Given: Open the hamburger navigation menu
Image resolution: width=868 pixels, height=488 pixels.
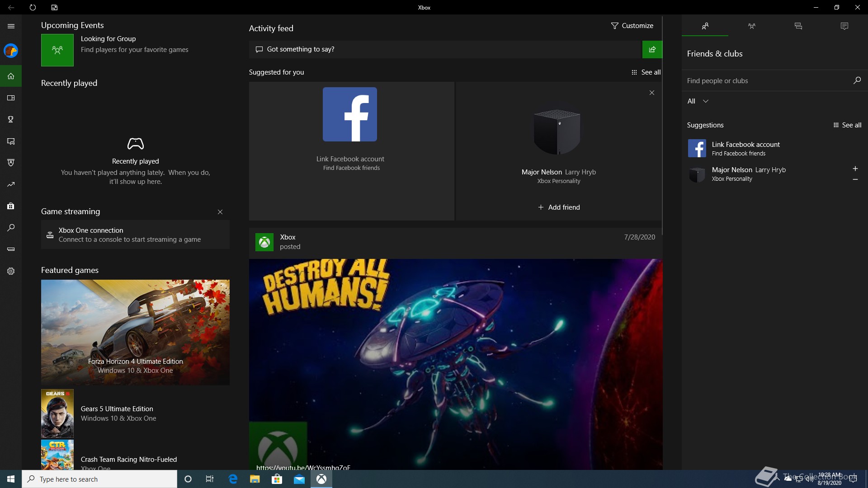Looking at the screenshot, I should [x=11, y=26].
